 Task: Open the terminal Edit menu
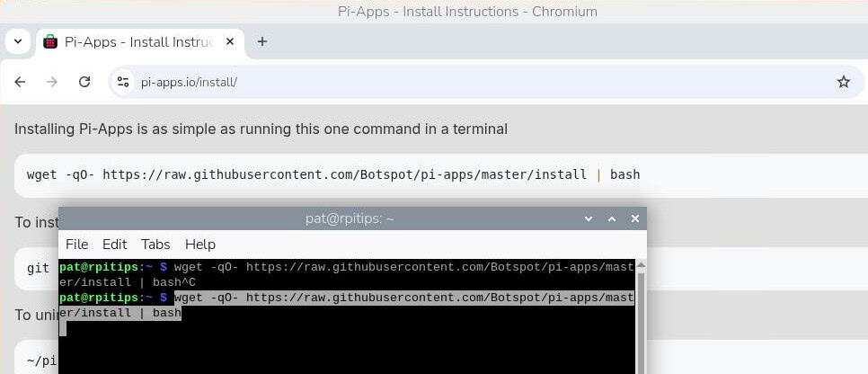tap(114, 245)
